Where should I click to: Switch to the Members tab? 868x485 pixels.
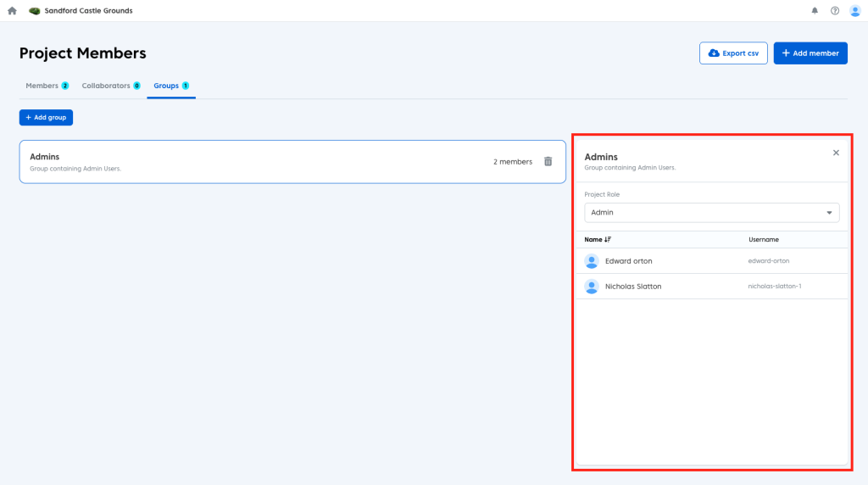point(47,86)
